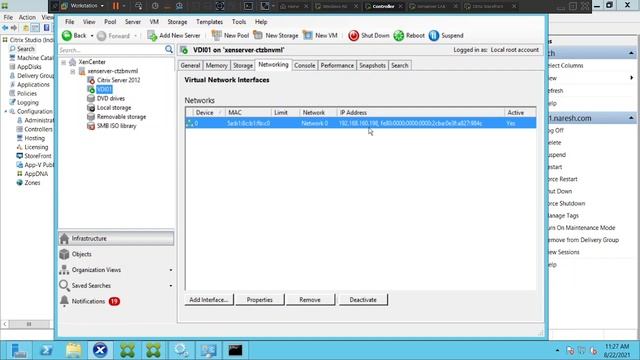The width and height of the screenshot is (640, 360).
Task: Click the Add New Server icon
Action: [x=152, y=36]
